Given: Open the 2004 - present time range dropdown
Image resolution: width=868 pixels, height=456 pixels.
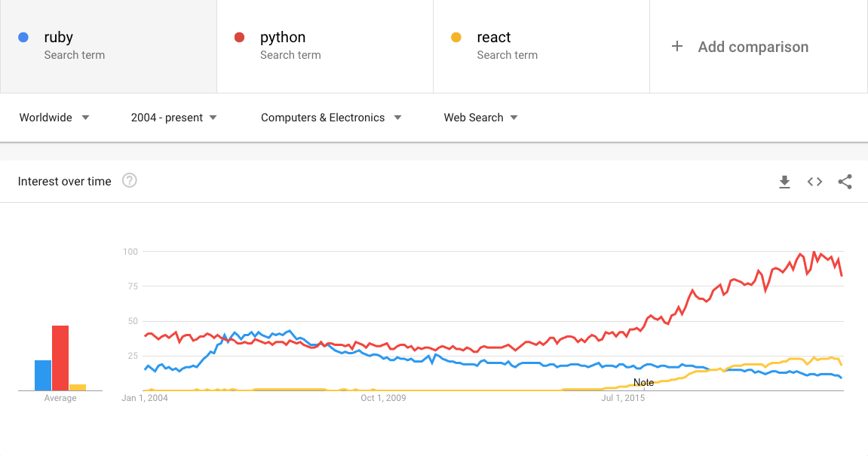Looking at the screenshot, I should [x=173, y=118].
